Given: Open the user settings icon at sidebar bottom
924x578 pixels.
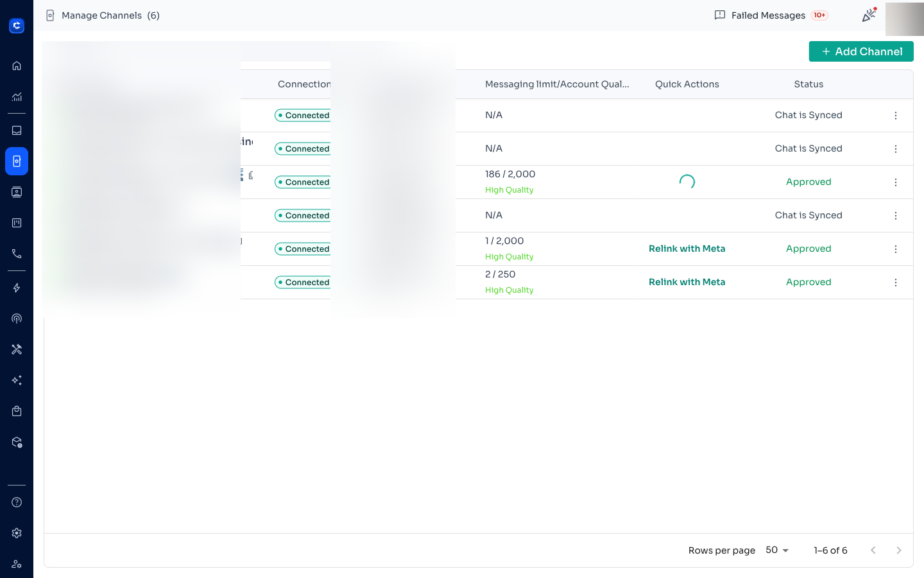Looking at the screenshot, I should (17, 564).
